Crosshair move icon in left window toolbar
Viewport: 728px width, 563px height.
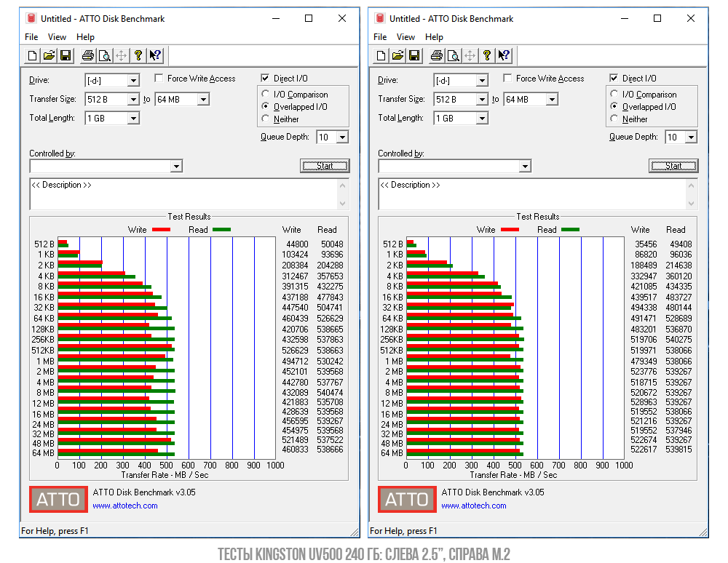(121, 56)
